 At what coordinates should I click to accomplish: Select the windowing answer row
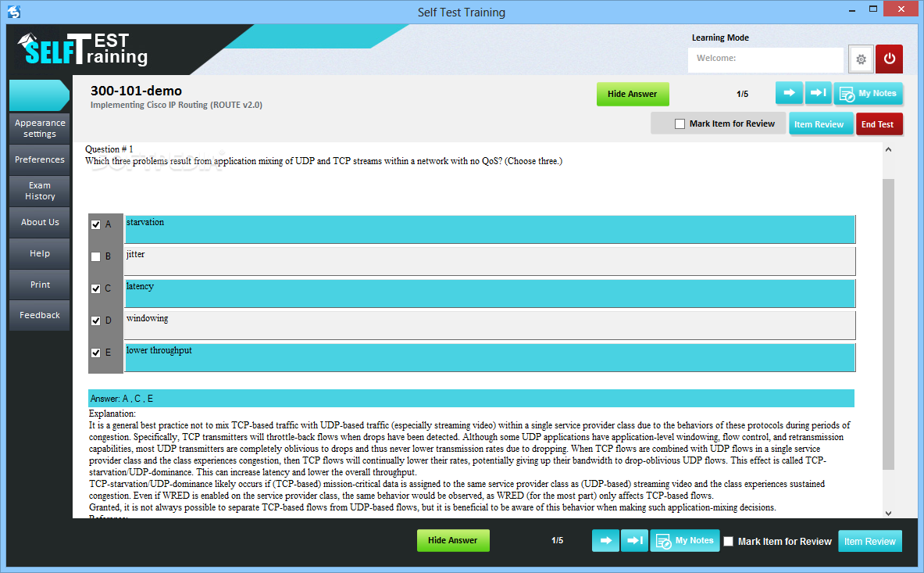click(490, 325)
